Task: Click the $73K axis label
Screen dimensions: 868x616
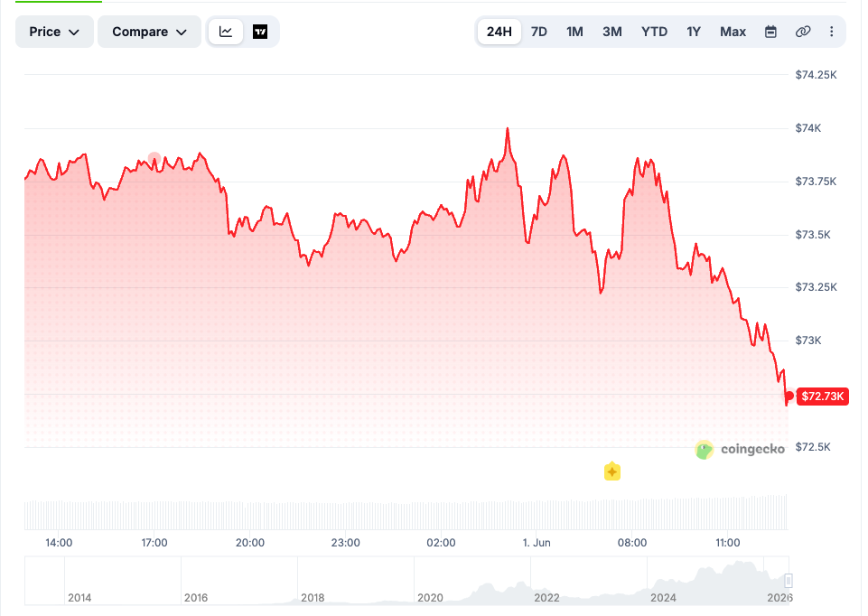Action: pos(808,341)
